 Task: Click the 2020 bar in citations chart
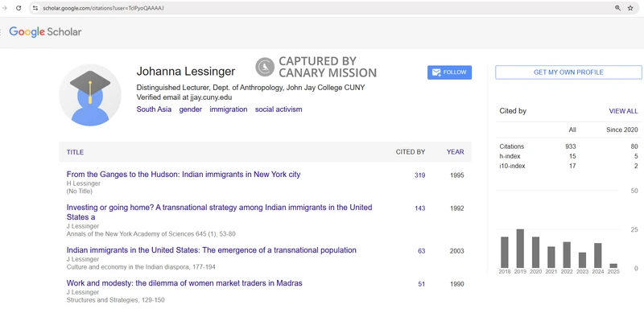tap(535, 253)
